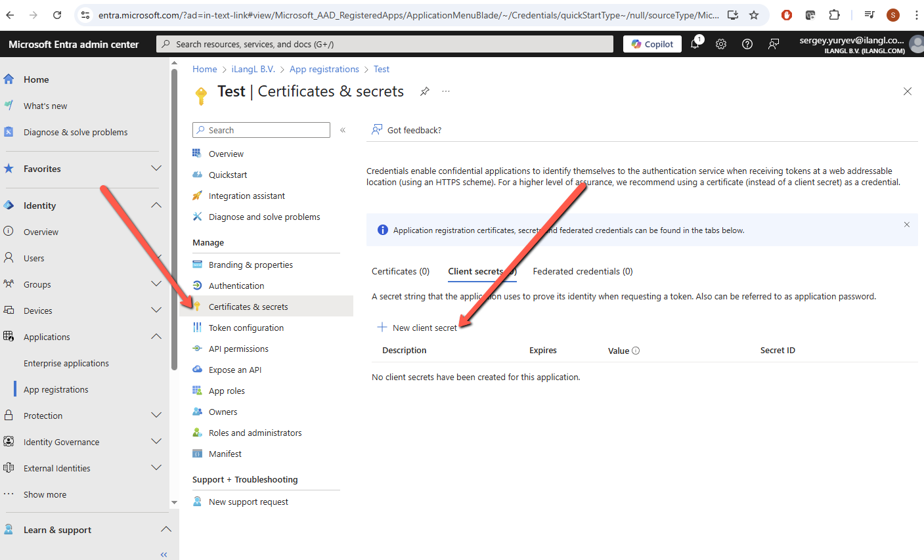Collapse the Identity section
This screenshot has width=924, height=560.
point(156,205)
